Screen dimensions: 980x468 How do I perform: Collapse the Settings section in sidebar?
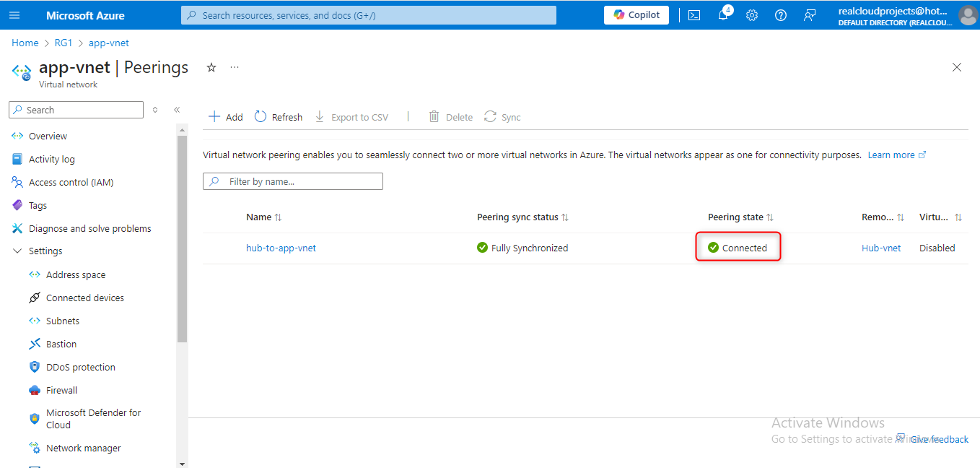pos(17,251)
